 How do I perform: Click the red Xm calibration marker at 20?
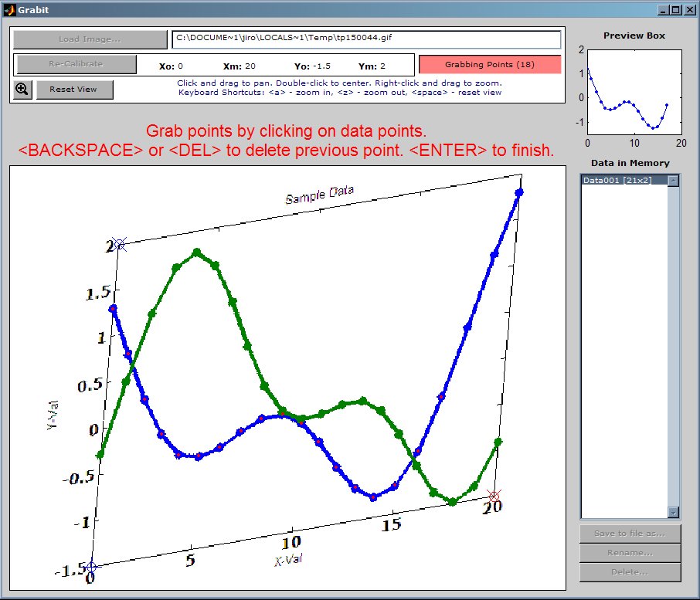pyautogui.click(x=494, y=495)
